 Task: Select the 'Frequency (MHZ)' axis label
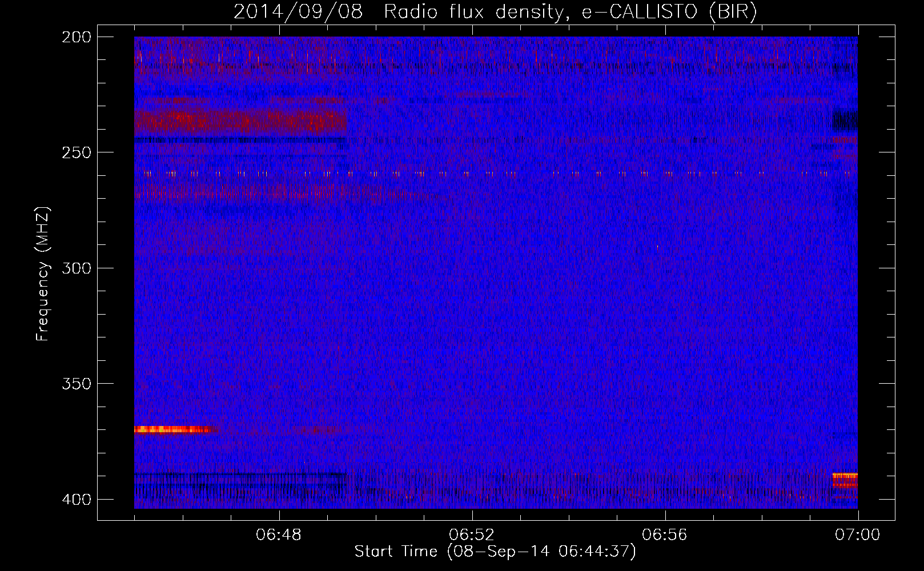click(43, 274)
